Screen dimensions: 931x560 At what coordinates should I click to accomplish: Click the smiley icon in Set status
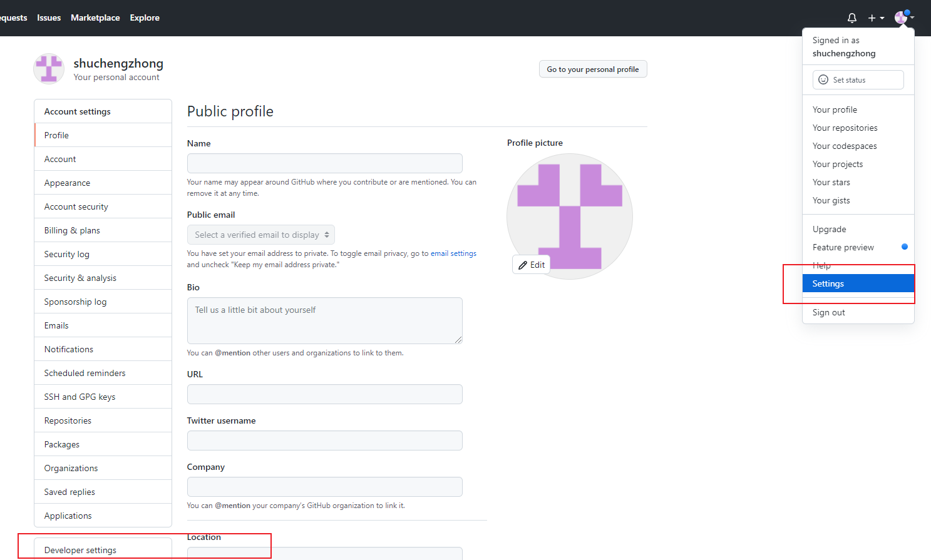point(823,79)
